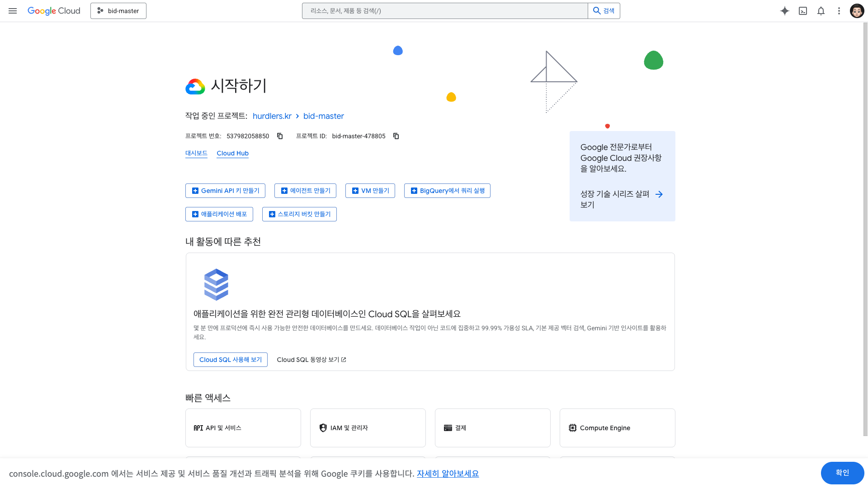Open the Gemini sparkle assistant icon

tap(785, 11)
